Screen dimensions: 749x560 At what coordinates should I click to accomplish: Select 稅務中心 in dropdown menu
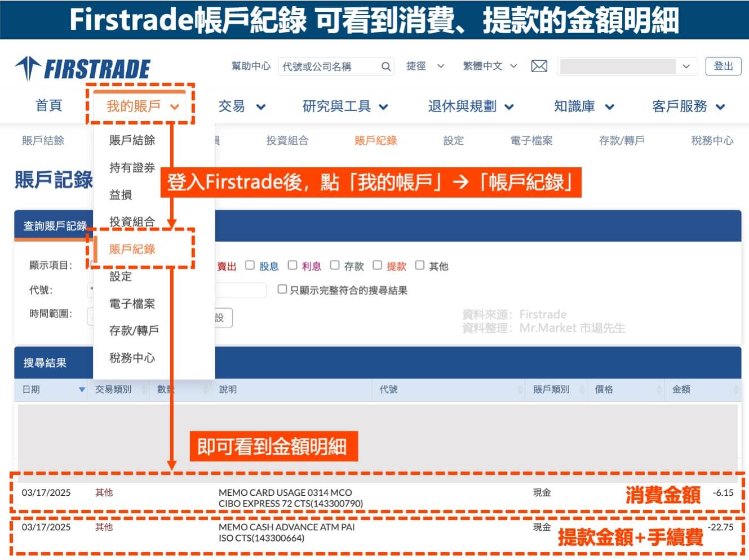coord(132,358)
